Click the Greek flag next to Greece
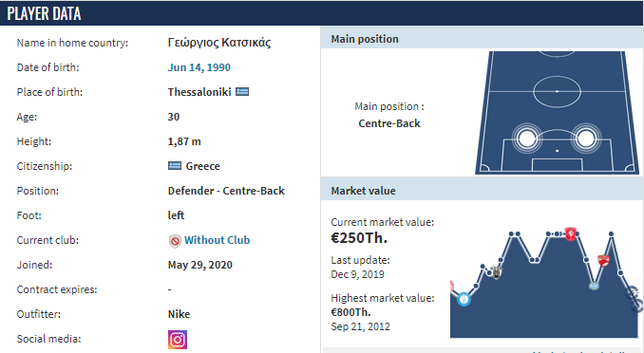The height and width of the screenshot is (353, 644). [175, 166]
